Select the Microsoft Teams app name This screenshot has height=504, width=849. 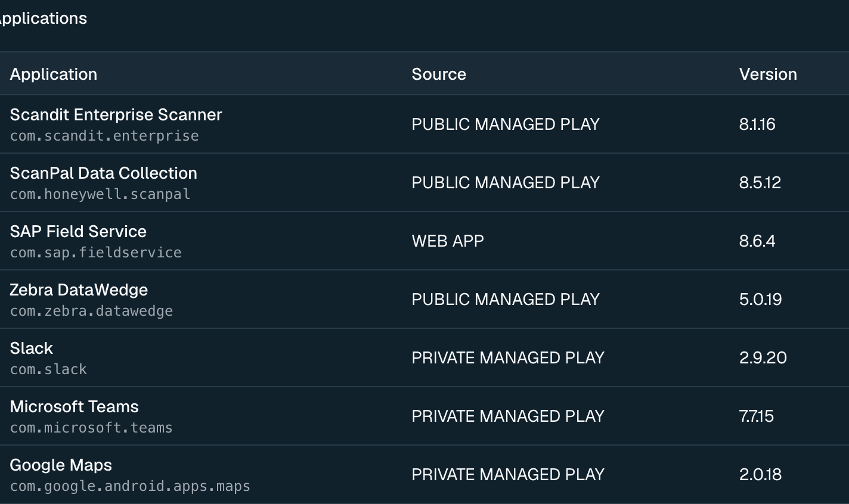(x=75, y=406)
